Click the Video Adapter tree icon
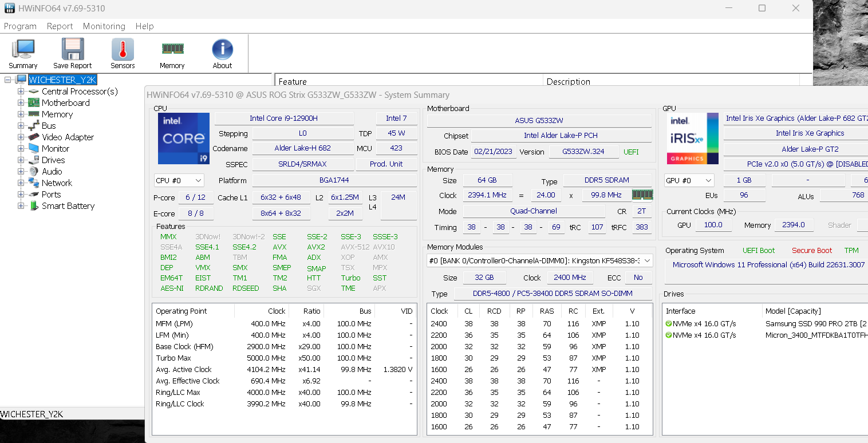The height and width of the screenshot is (443, 868). click(34, 137)
